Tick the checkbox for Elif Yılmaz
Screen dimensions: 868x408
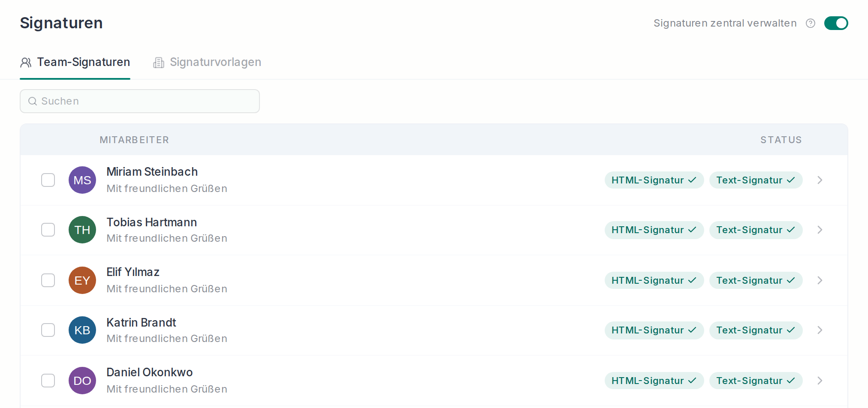pyautogui.click(x=48, y=280)
